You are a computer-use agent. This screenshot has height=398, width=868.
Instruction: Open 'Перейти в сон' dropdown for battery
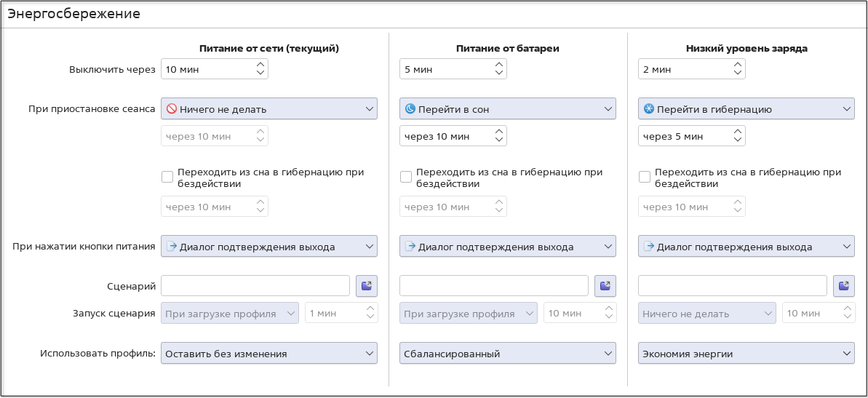coord(507,109)
